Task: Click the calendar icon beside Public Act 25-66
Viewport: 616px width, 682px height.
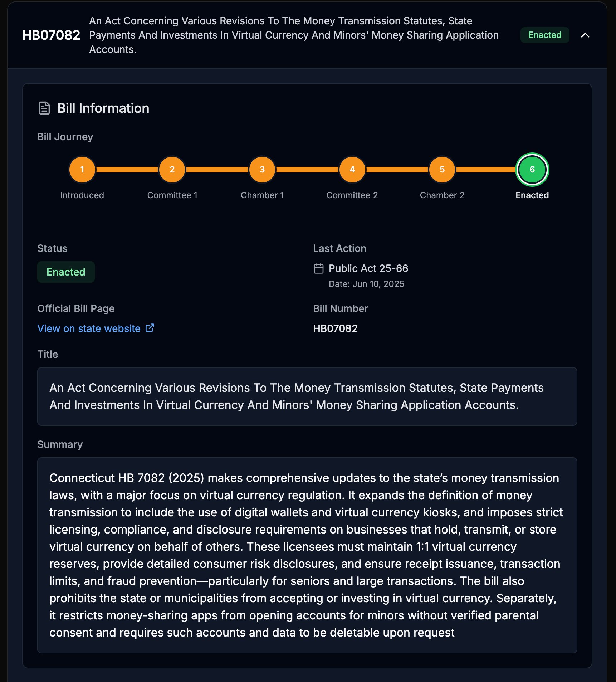Action: pos(318,268)
